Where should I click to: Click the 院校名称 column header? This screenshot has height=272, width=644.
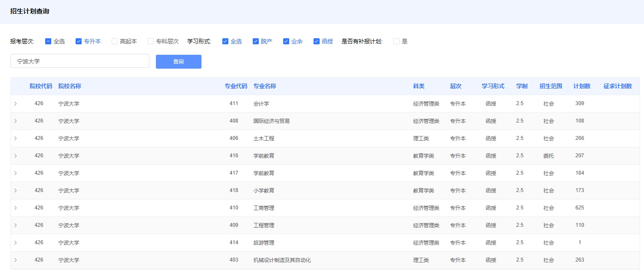70,86
